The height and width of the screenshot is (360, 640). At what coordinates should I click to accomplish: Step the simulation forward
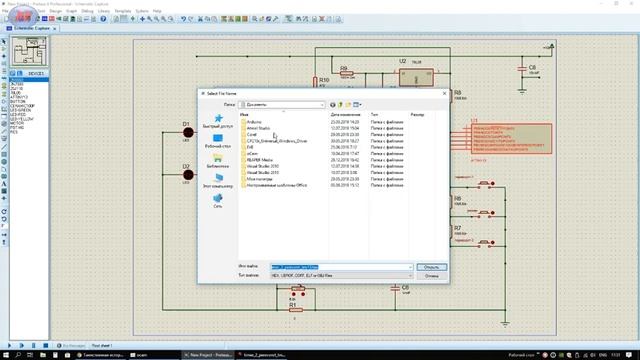click(x=22, y=345)
